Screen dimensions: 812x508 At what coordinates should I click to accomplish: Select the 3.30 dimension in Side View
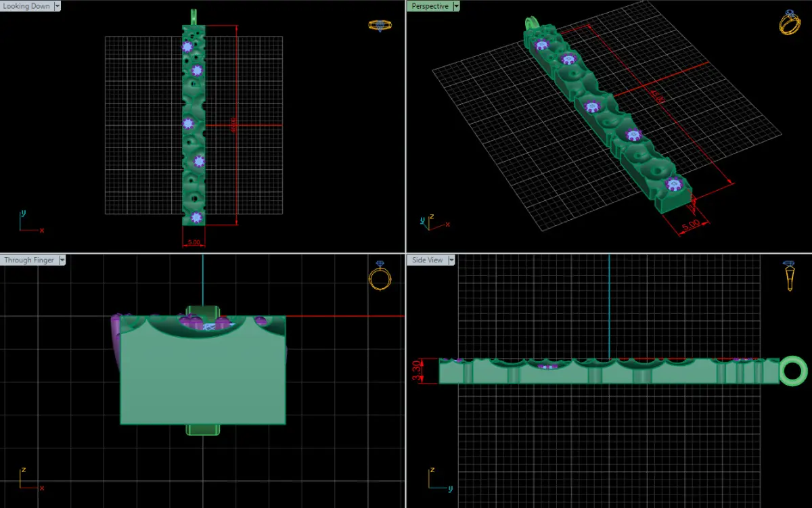tap(418, 371)
